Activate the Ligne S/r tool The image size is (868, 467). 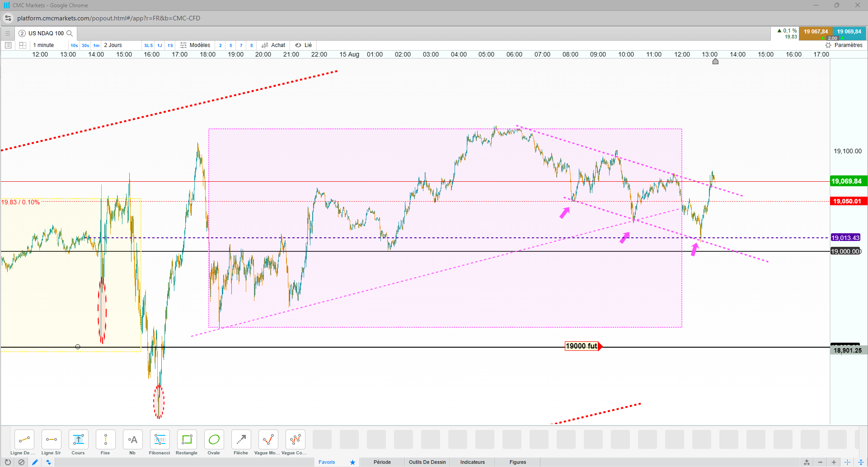click(x=51, y=442)
